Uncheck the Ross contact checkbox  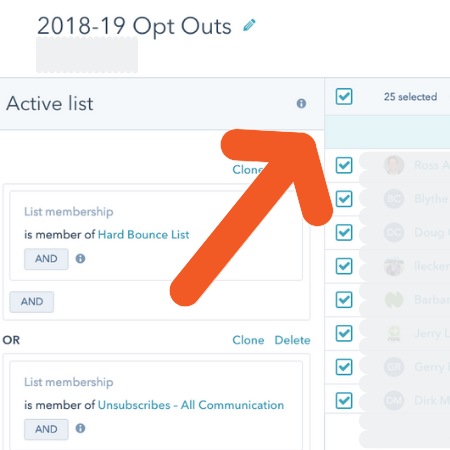[x=344, y=165]
